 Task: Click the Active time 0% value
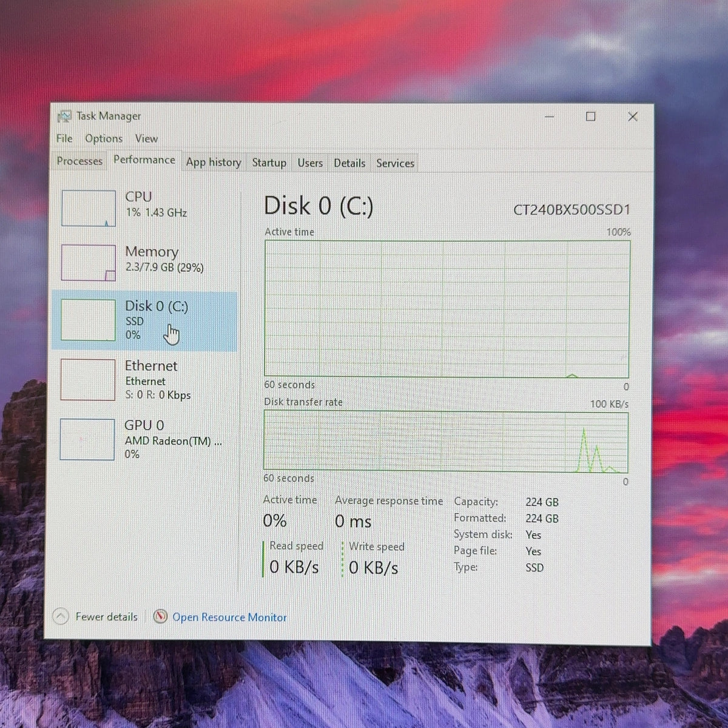coord(275,521)
